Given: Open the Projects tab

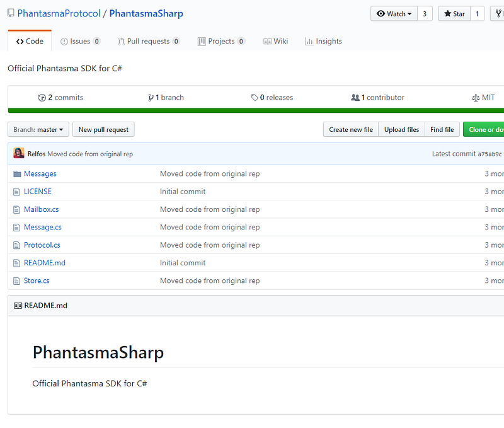Looking at the screenshot, I should 221,41.
